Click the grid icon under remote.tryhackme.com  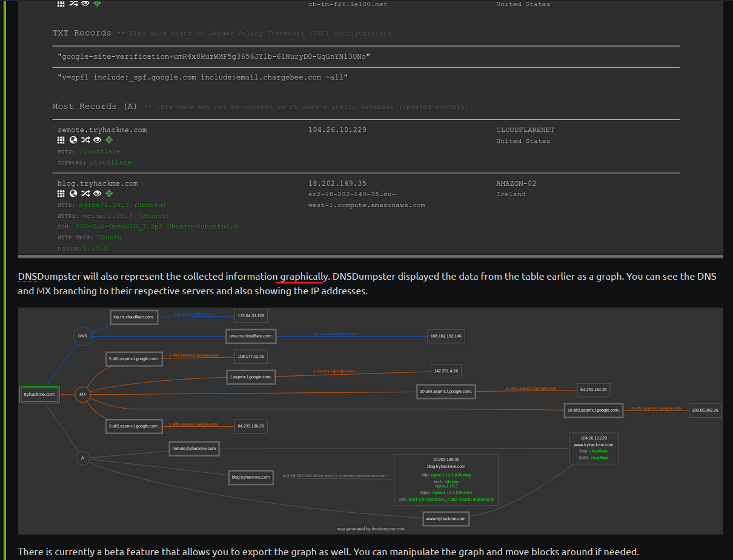tap(61, 140)
